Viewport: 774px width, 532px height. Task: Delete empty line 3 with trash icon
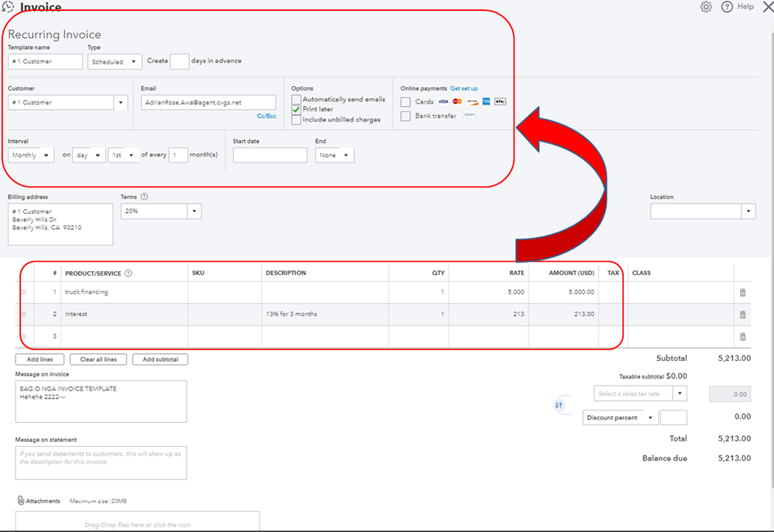(742, 337)
